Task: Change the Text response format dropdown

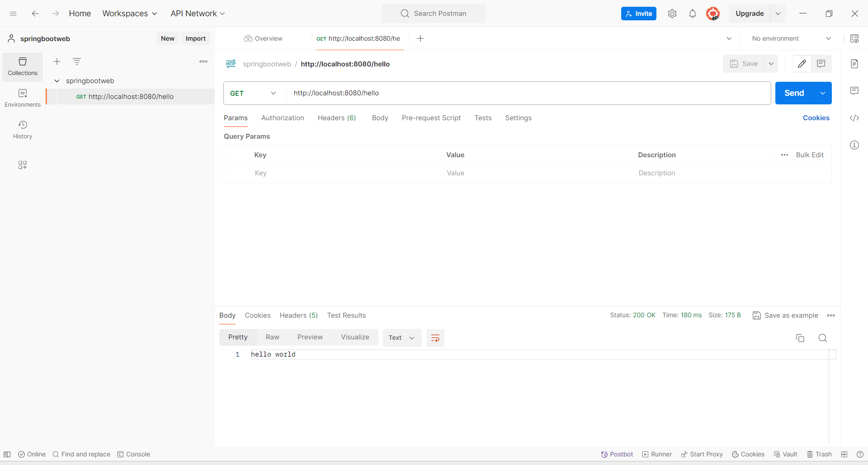Action: pyautogui.click(x=402, y=338)
